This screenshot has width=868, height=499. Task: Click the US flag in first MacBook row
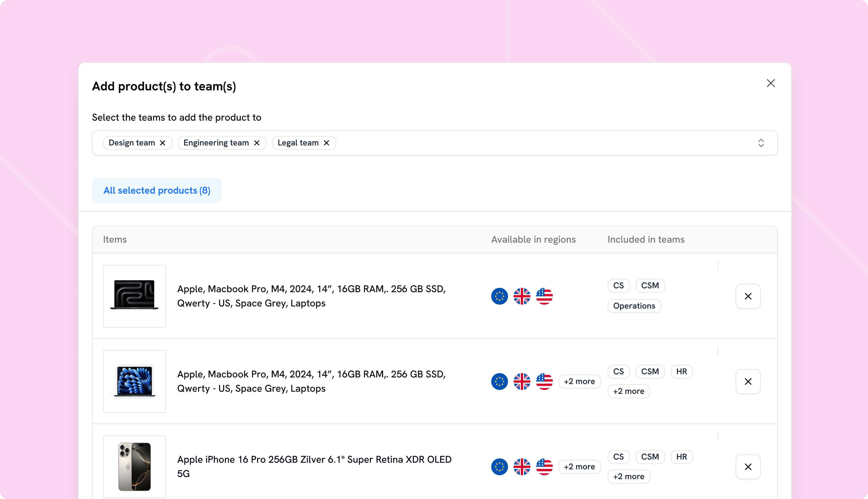coord(544,296)
